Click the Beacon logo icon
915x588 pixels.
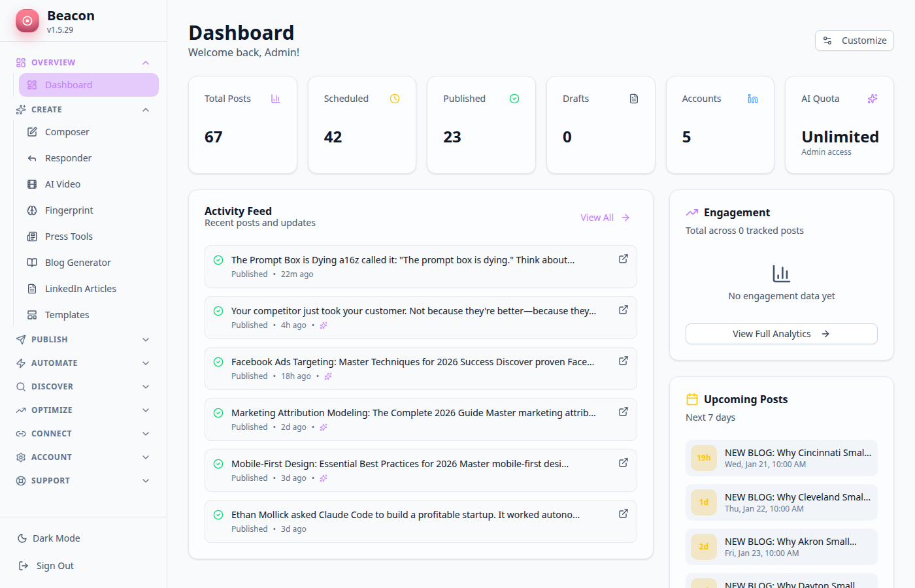point(27,20)
